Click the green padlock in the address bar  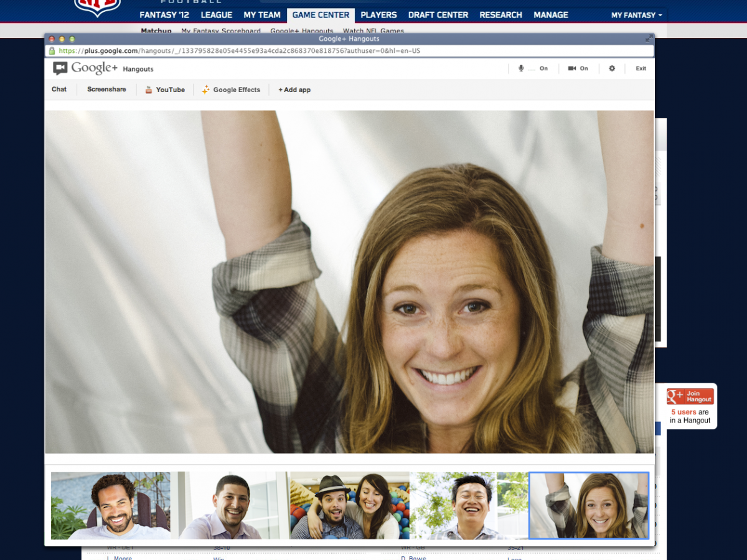click(x=52, y=51)
